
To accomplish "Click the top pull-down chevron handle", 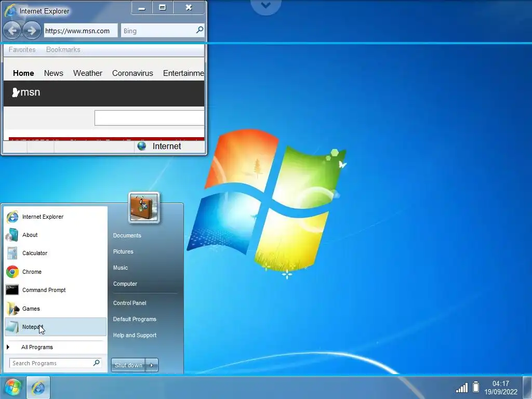I will (x=266, y=5).
